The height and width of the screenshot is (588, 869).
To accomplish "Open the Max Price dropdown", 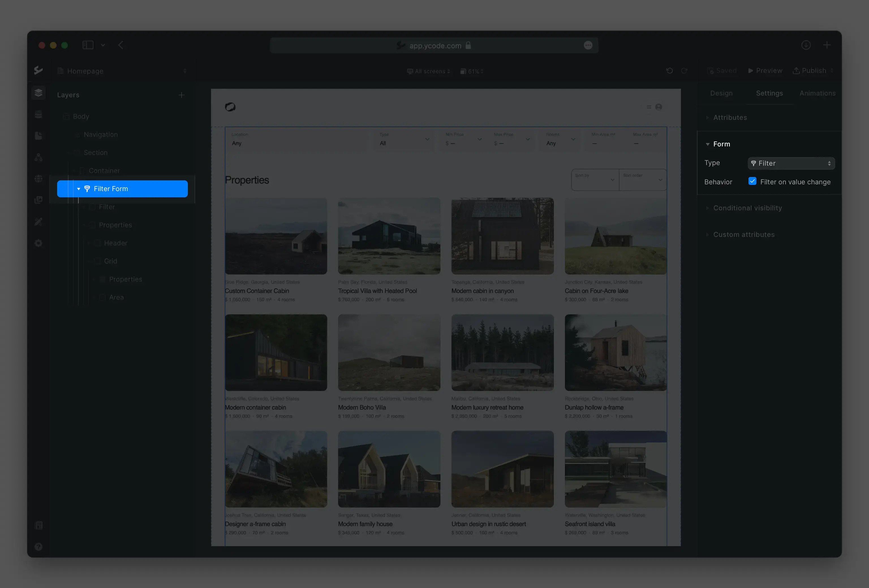I will coord(512,139).
